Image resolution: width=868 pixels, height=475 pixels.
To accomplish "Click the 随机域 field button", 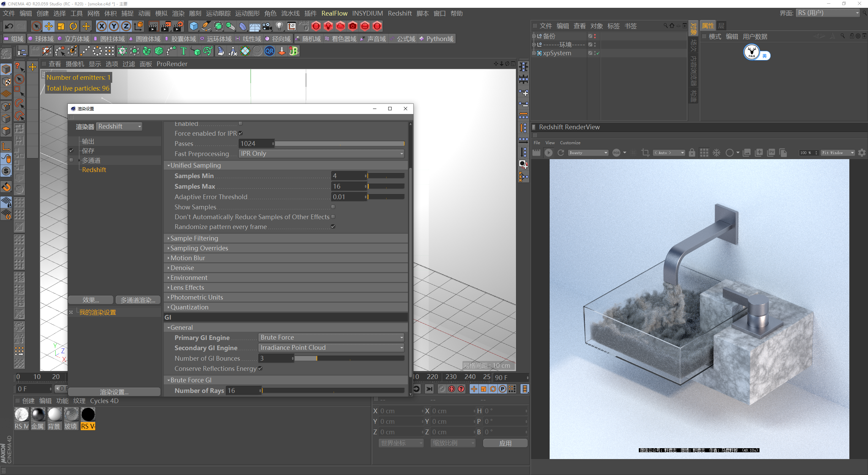I will pos(308,39).
